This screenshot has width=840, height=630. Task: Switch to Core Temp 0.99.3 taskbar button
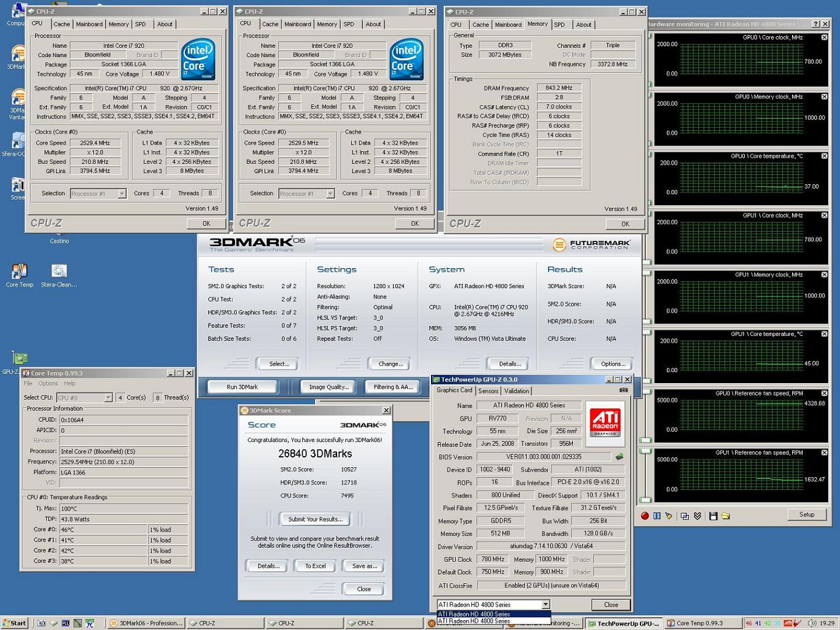click(x=703, y=623)
